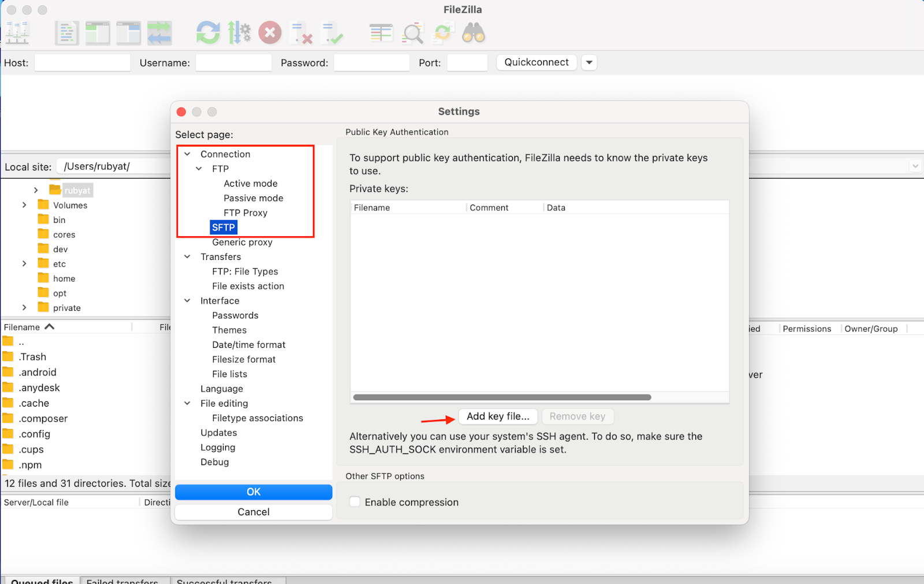This screenshot has width=924, height=584.
Task: Click the Remove key button
Action: click(577, 416)
